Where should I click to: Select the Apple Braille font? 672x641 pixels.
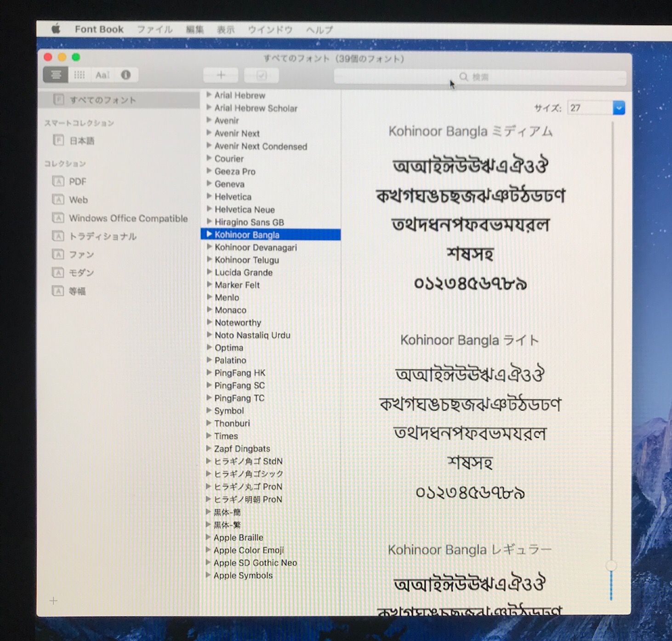pos(238,538)
